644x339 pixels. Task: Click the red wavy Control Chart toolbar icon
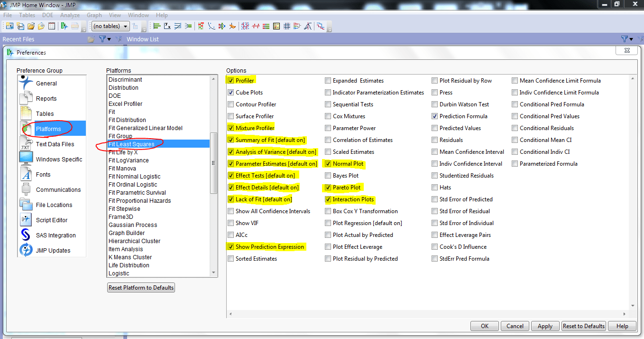tap(256, 26)
